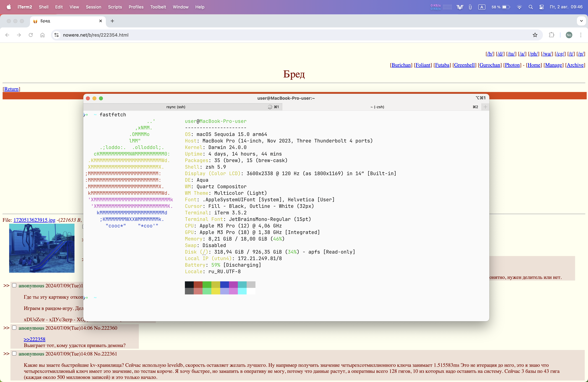Screen dimensions: 588x382
Task: Open Control Center
Action: click(x=542, y=7)
